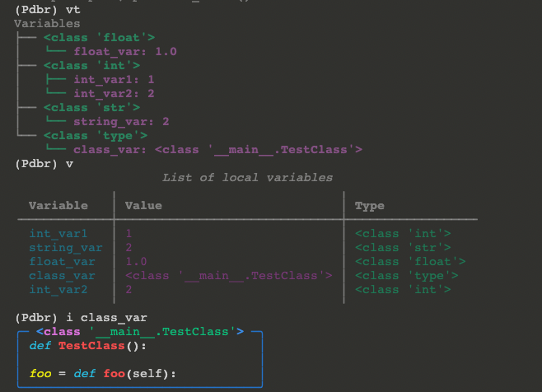Viewport: 542px width, 392px height.
Task: Click the <class 'float'> tree node
Action: 99,37
